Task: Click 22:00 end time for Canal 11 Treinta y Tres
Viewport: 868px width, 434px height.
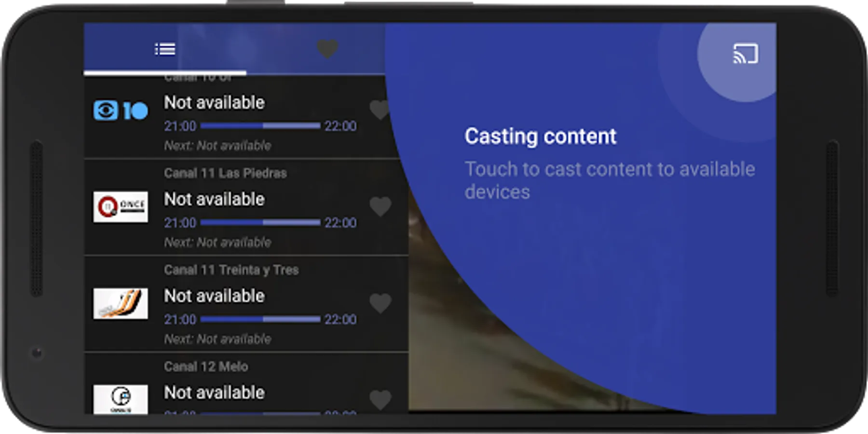Action: [340, 319]
